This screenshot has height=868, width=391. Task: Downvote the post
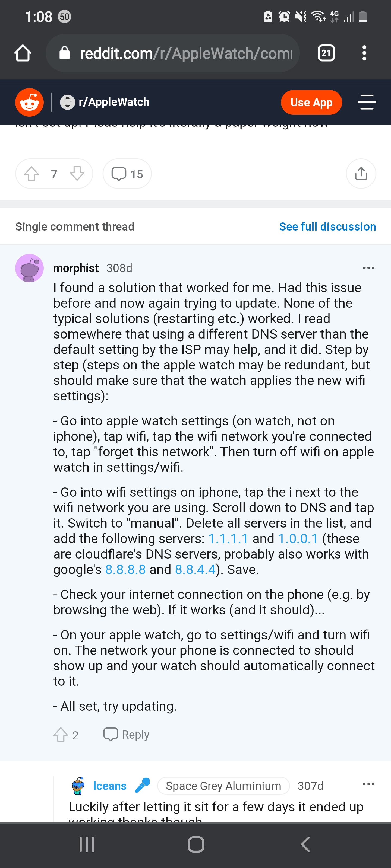(77, 174)
